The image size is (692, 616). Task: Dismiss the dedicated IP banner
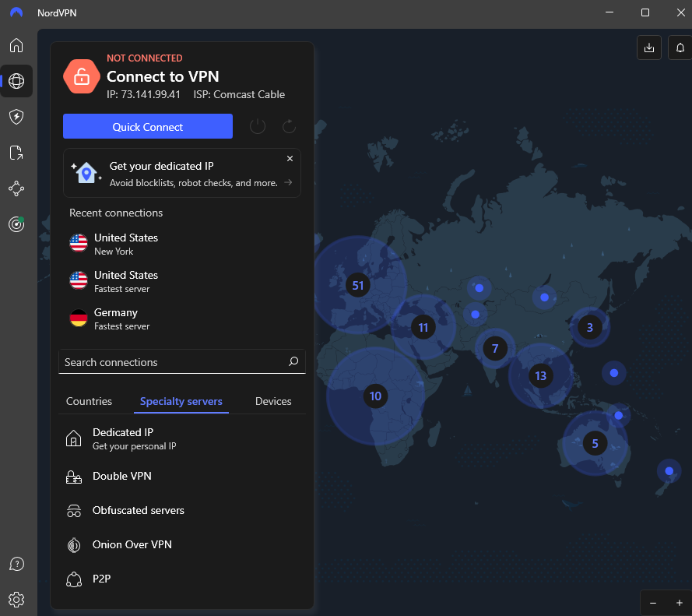click(x=290, y=158)
